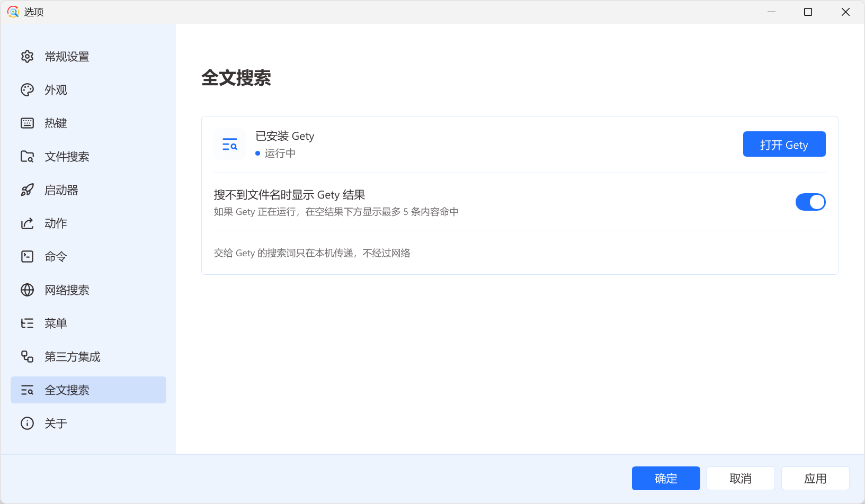
Task: Click the Gety icon in the card
Action: coord(230,144)
